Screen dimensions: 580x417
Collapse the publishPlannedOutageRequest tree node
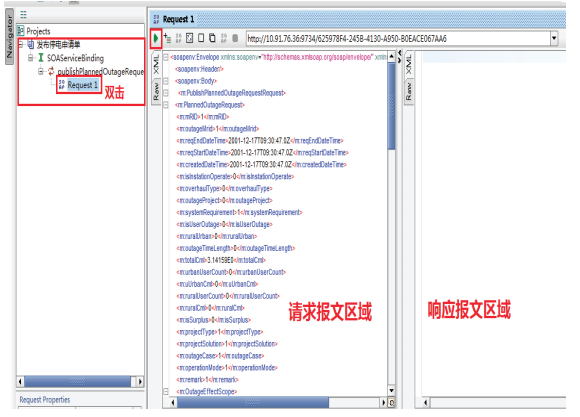pos(41,71)
